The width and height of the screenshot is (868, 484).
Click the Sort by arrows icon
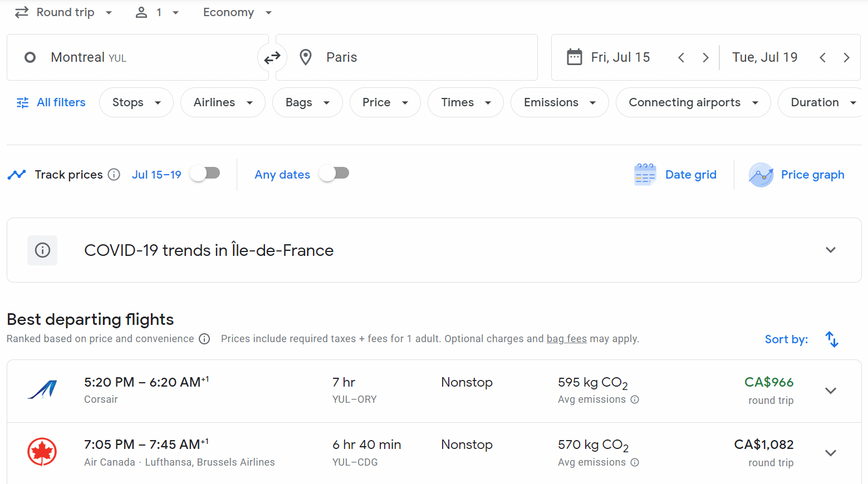832,339
